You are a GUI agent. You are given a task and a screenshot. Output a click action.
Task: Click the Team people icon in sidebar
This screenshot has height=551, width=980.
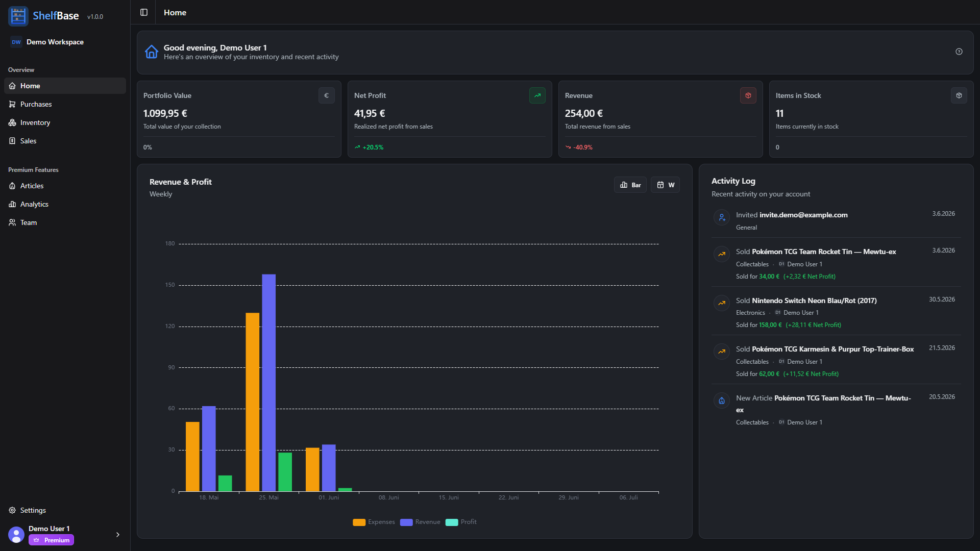coord(12,222)
